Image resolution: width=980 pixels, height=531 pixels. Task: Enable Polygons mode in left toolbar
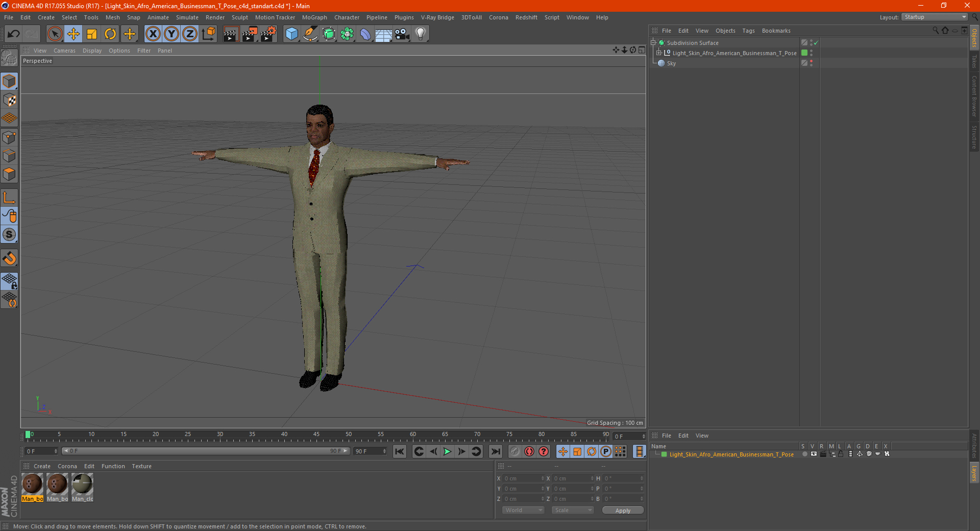click(x=9, y=174)
